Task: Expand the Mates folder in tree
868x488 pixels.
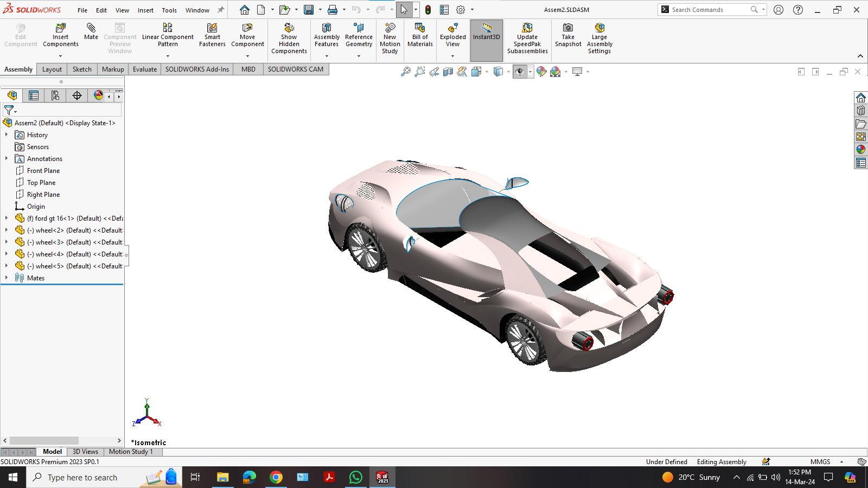Action: pyautogui.click(x=7, y=278)
